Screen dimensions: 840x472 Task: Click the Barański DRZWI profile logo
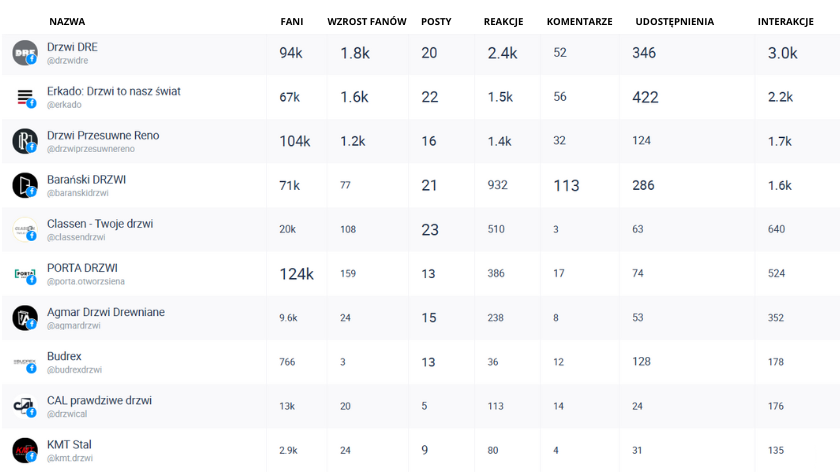(25, 185)
